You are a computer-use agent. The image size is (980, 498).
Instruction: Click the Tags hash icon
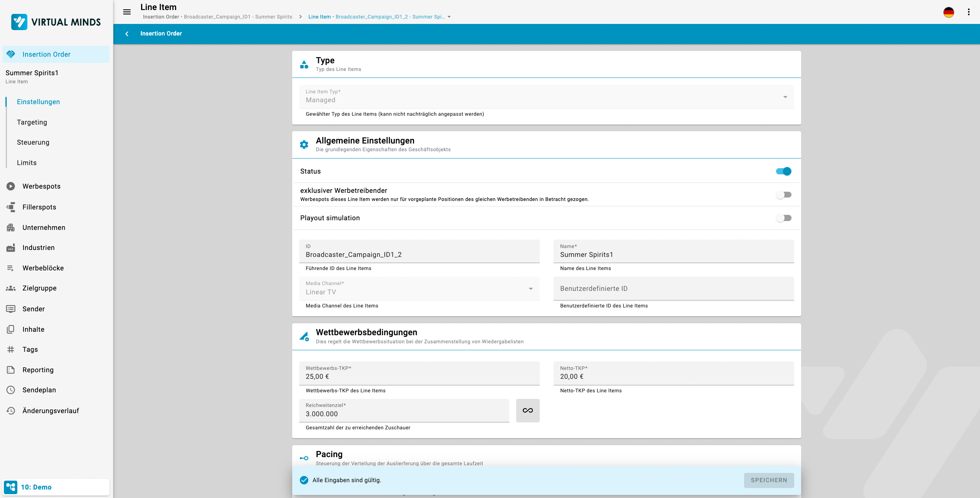point(11,349)
